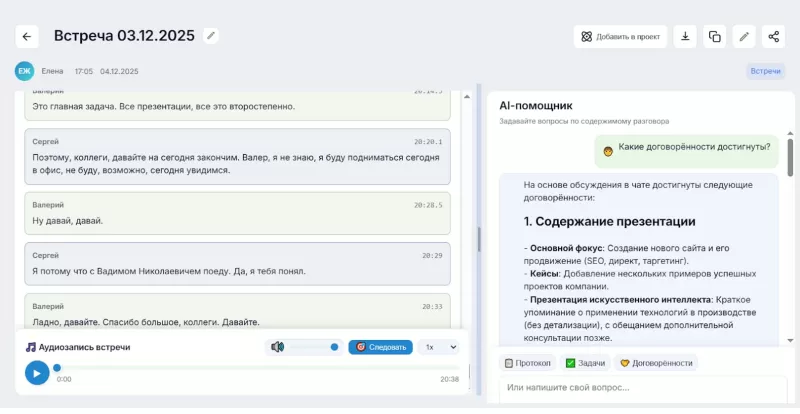Click the transcript scroll-up arrow

(467, 96)
